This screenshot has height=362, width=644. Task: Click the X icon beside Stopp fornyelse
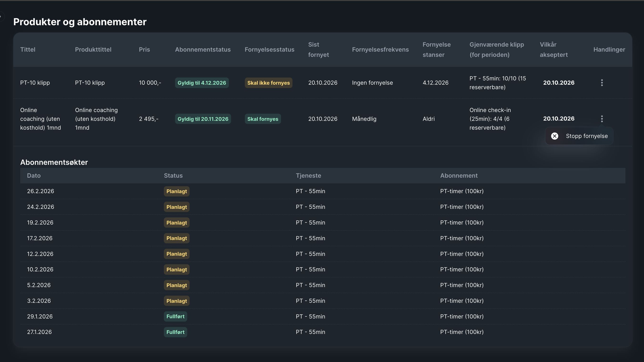click(x=554, y=136)
